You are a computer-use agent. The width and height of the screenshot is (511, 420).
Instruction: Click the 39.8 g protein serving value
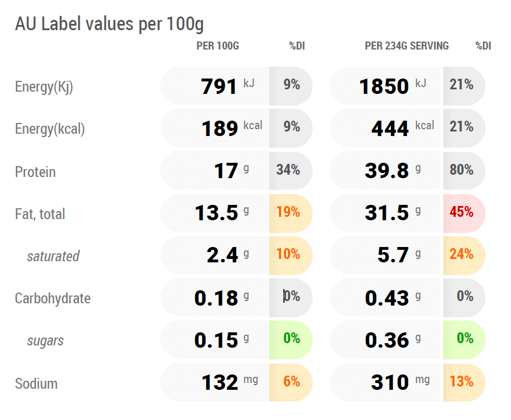385,170
